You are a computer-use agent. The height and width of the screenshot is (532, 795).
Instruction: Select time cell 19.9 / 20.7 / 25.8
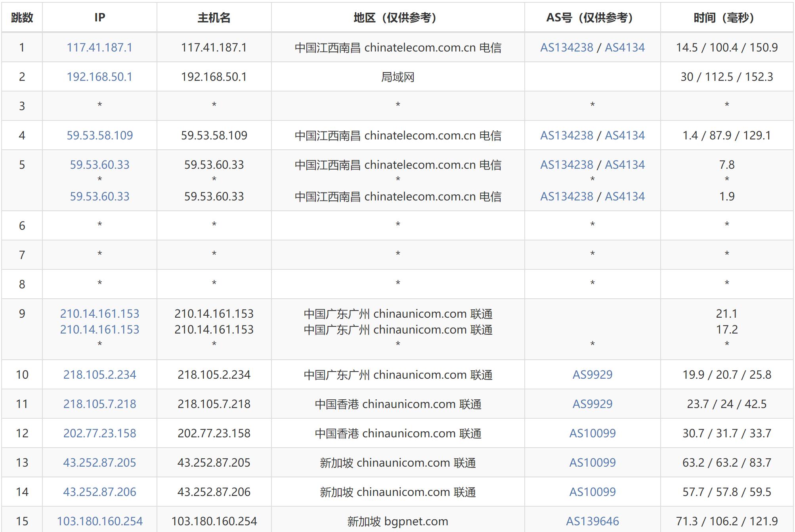[x=727, y=375]
